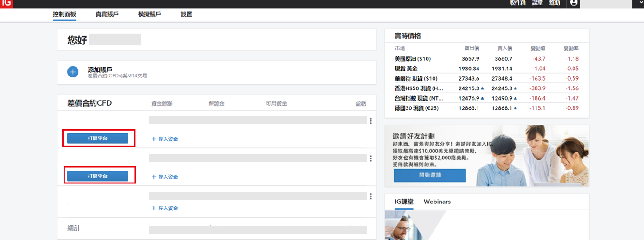
Task: Open the 幫助 help link
Action: pos(555,3)
